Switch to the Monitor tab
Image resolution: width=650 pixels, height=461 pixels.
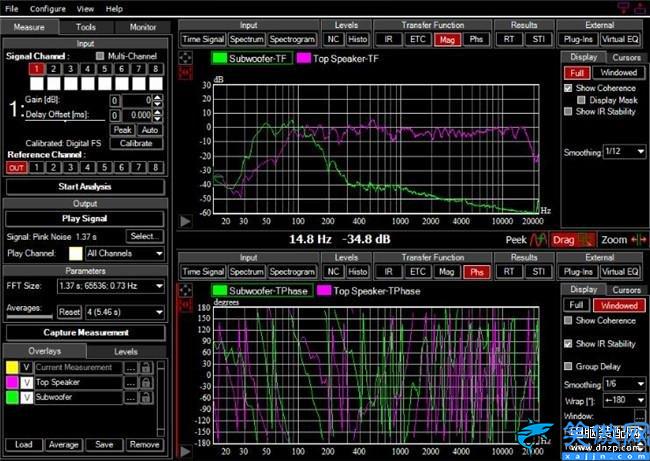click(x=143, y=27)
